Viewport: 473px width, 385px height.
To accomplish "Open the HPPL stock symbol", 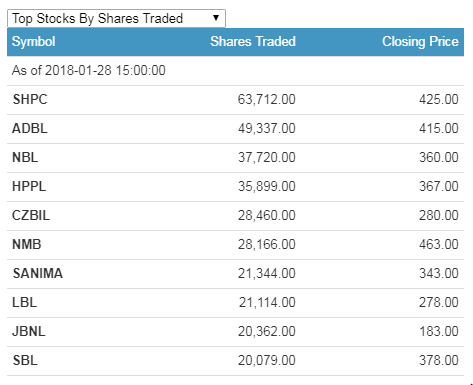I will click(x=29, y=186).
